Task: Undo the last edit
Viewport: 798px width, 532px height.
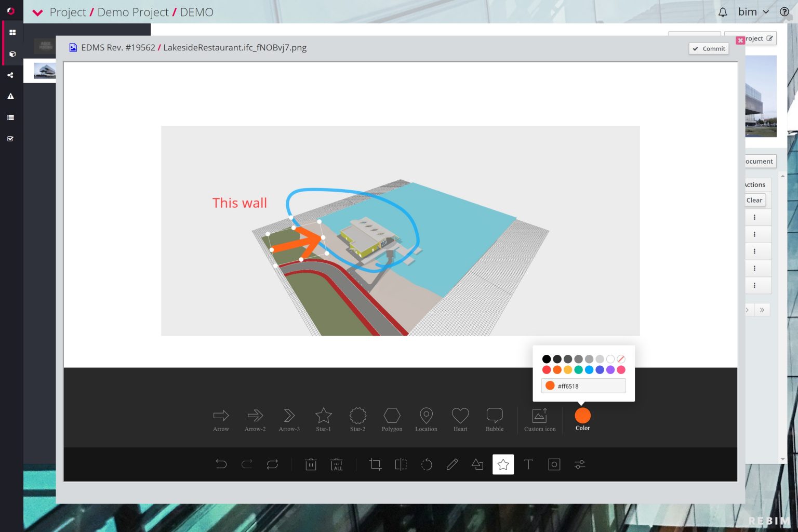Action: point(221,464)
